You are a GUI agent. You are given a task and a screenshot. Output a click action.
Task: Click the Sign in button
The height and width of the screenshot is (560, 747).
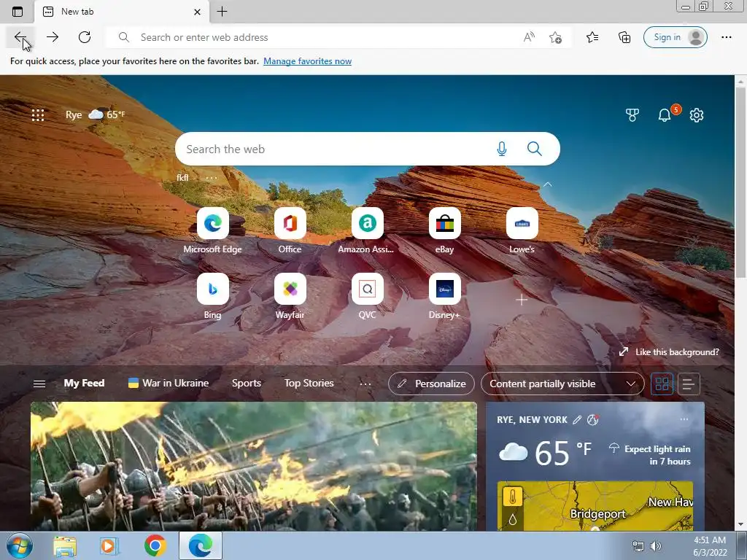pos(675,37)
